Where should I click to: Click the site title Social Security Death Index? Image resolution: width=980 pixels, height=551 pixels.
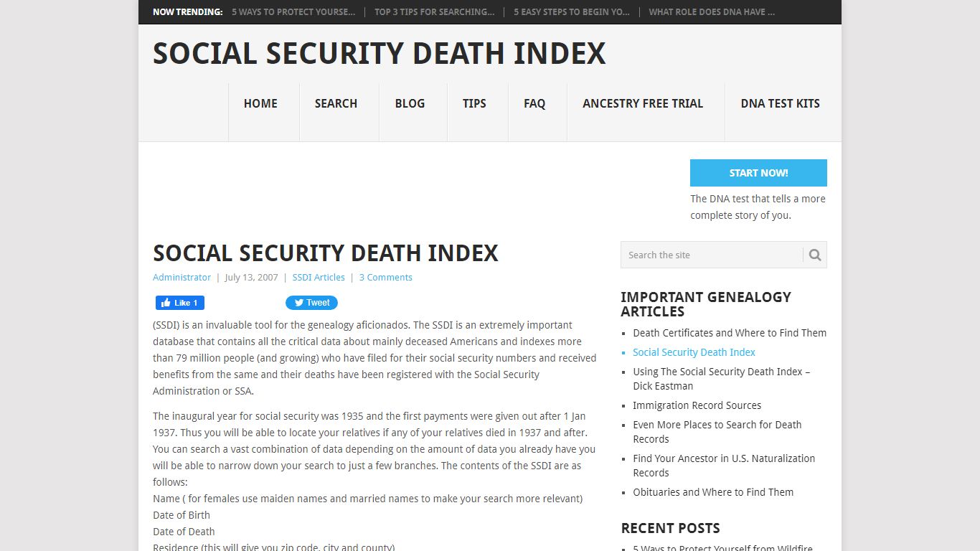click(380, 54)
